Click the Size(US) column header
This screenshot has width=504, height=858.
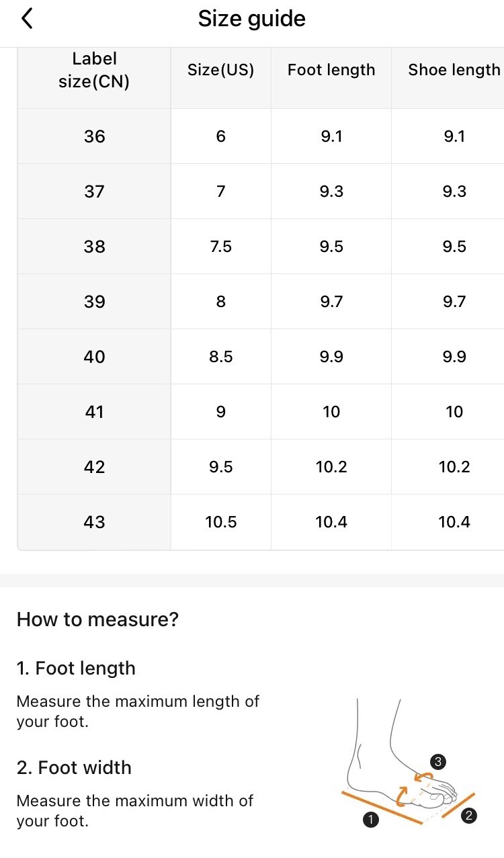221,71
